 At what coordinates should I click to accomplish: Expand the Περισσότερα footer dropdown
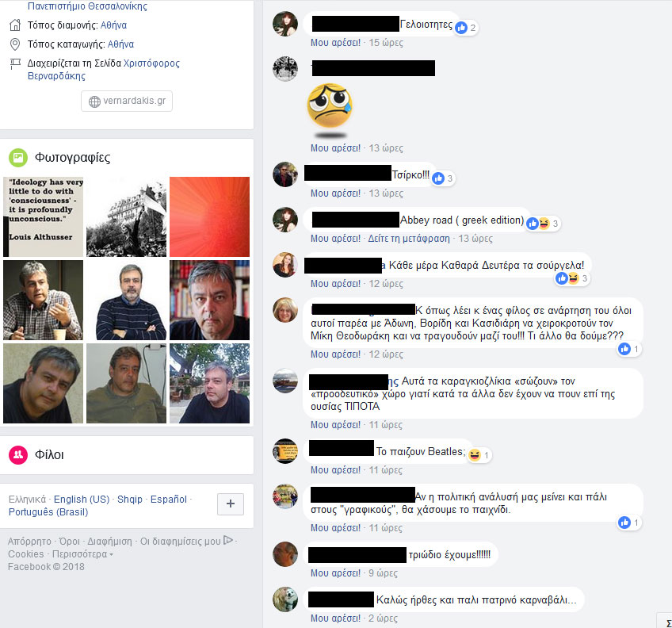pyautogui.click(x=82, y=554)
